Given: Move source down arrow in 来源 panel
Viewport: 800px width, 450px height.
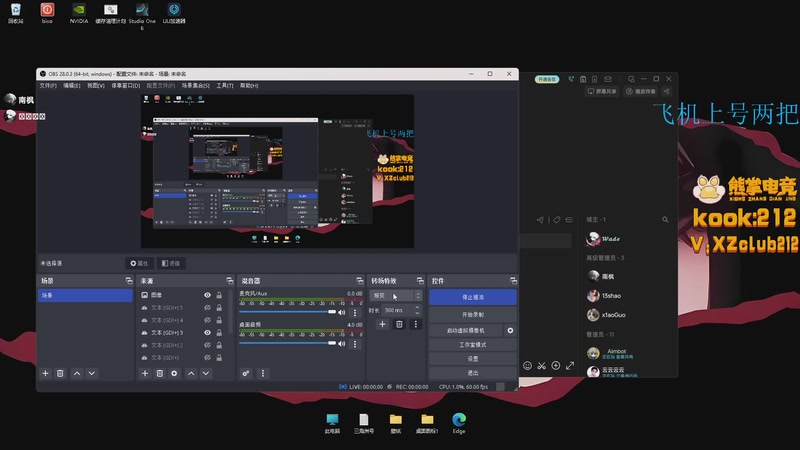Looking at the screenshot, I should (206, 373).
